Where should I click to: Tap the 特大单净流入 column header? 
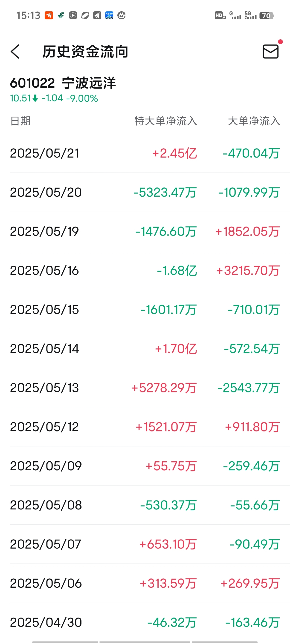pos(165,121)
